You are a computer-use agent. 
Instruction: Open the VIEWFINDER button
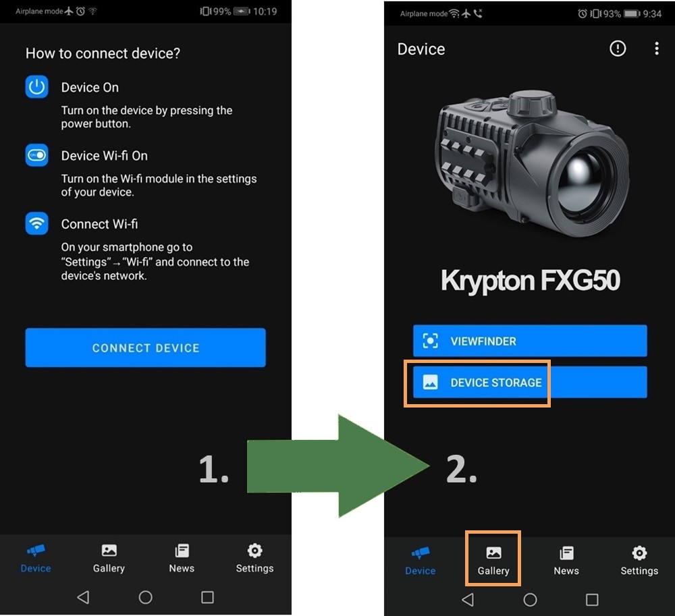click(x=530, y=341)
